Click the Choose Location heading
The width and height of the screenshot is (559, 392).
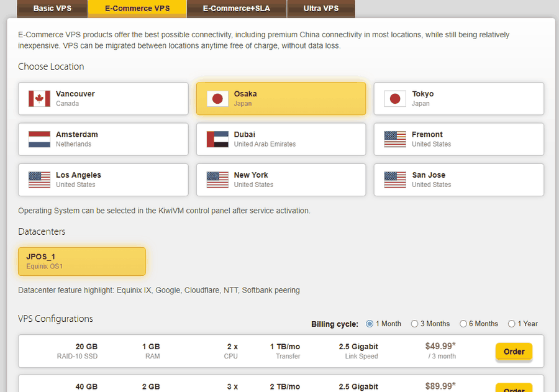click(x=51, y=66)
